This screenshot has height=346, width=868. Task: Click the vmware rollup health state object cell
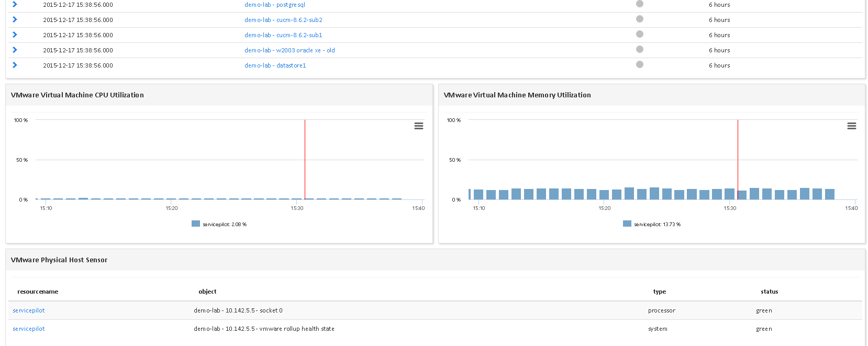[264, 329]
